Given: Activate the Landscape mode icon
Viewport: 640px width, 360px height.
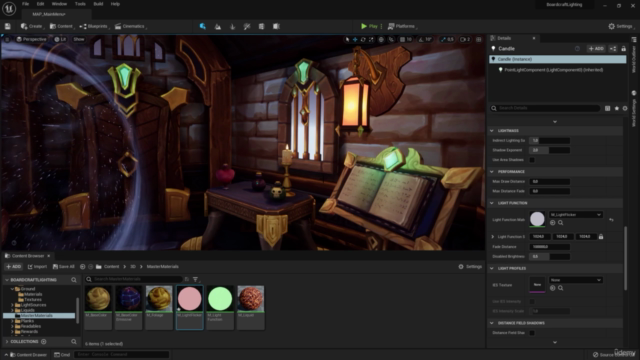Looking at the screenshot, I should pyautogui.click(x=218, y=26).
